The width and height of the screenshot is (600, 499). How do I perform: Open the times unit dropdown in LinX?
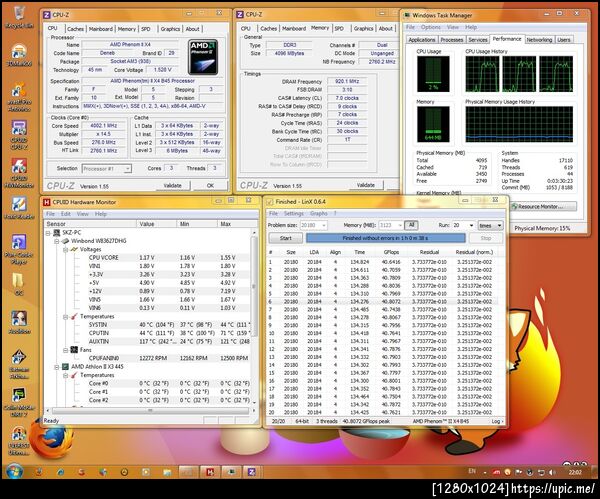tap(491, 225)
